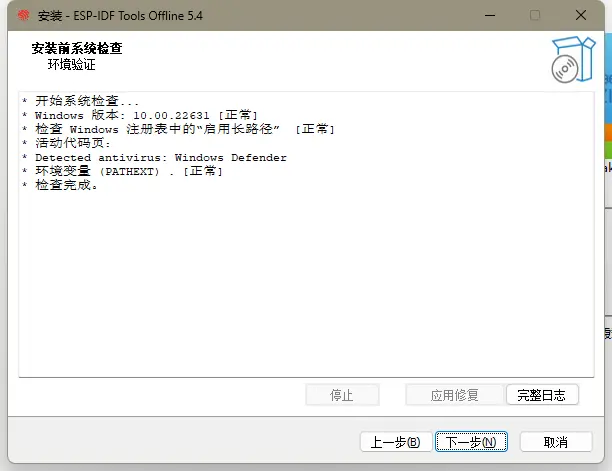Image resolution: width=612 pixels, height=471 pixels.
Task: Minimize the installer window
Action: click(490, 16)
